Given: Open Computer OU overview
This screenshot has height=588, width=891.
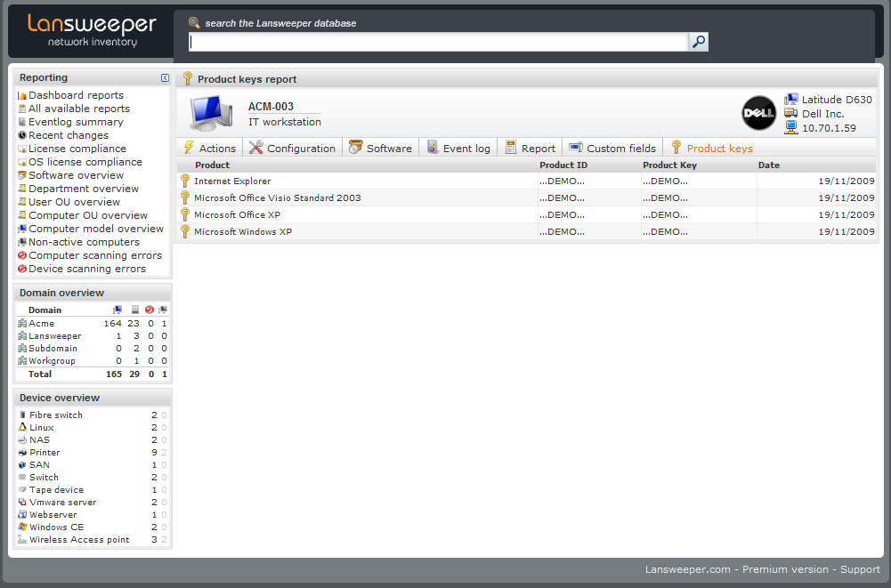Looking at the screenshot, I should 88,215.
